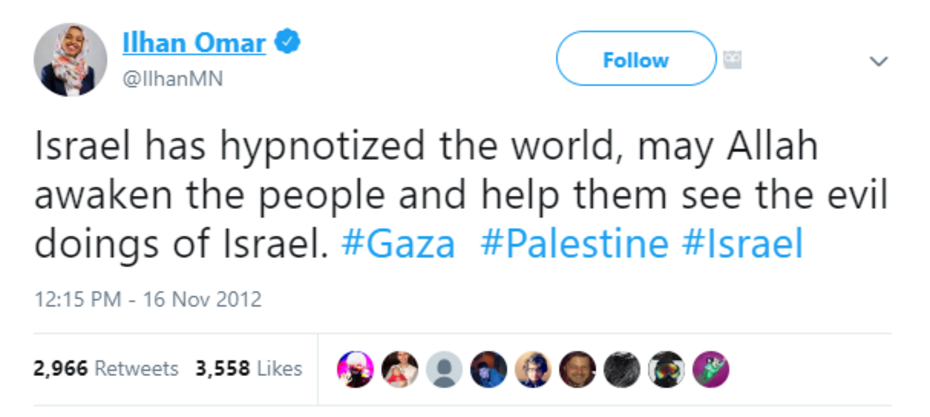
Task: Click the blue verified badge
Action: (x=289, y=44)
